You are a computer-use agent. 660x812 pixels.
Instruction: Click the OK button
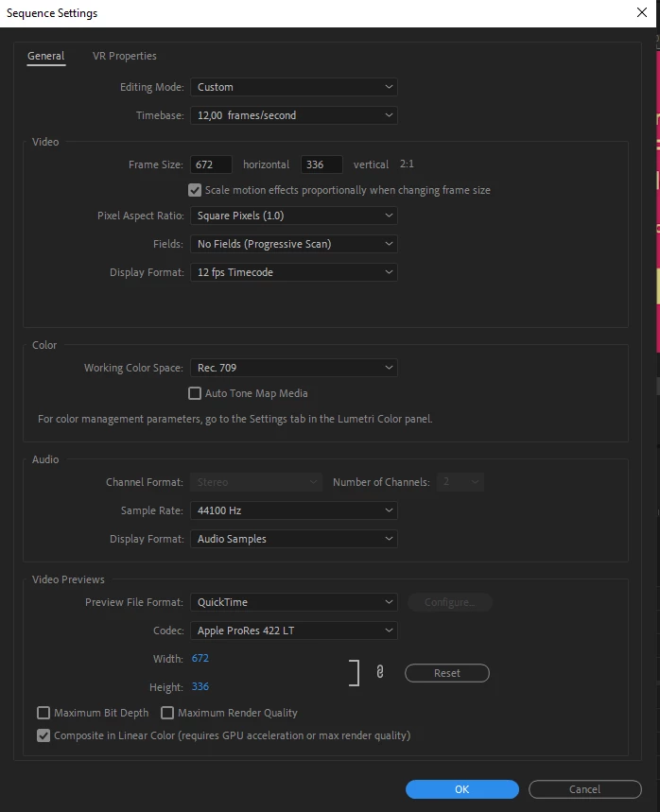click(x=462, y=789)
